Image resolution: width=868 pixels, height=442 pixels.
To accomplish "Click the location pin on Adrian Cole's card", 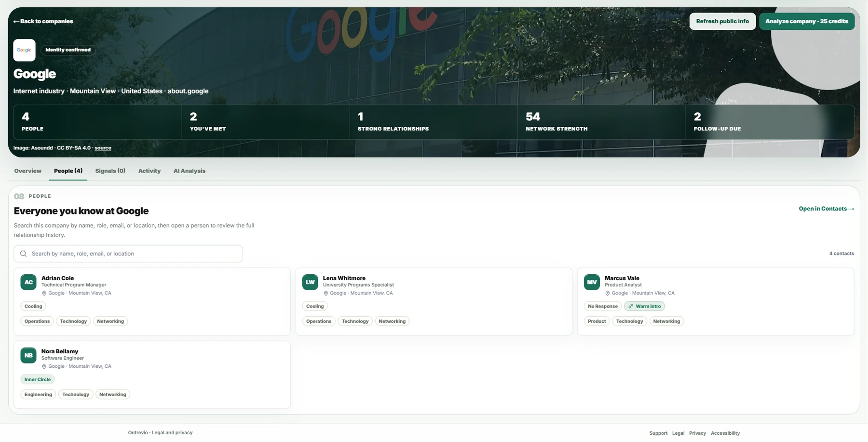I will [x=44, y=293].
